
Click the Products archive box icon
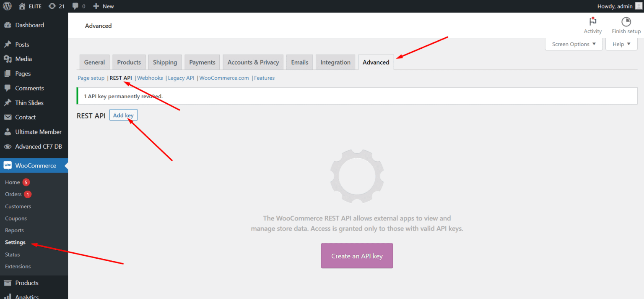[x=8, y=283]
